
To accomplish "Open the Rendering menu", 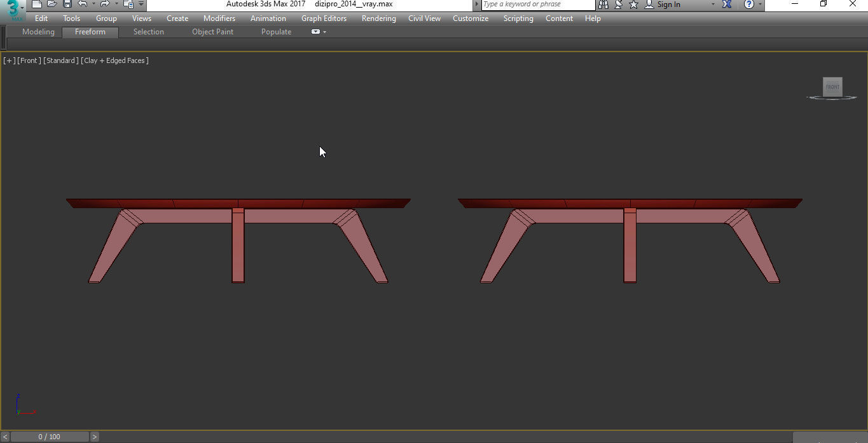I will click(378, 18).
